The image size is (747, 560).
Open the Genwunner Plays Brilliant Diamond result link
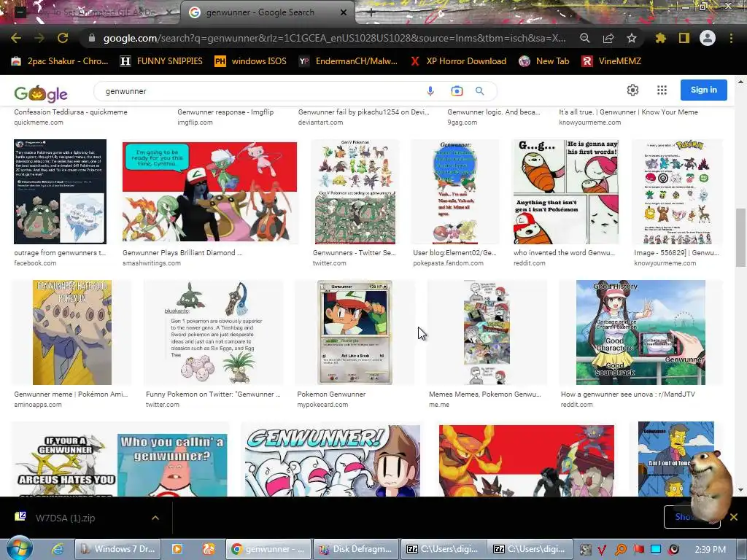click(182, 253)
